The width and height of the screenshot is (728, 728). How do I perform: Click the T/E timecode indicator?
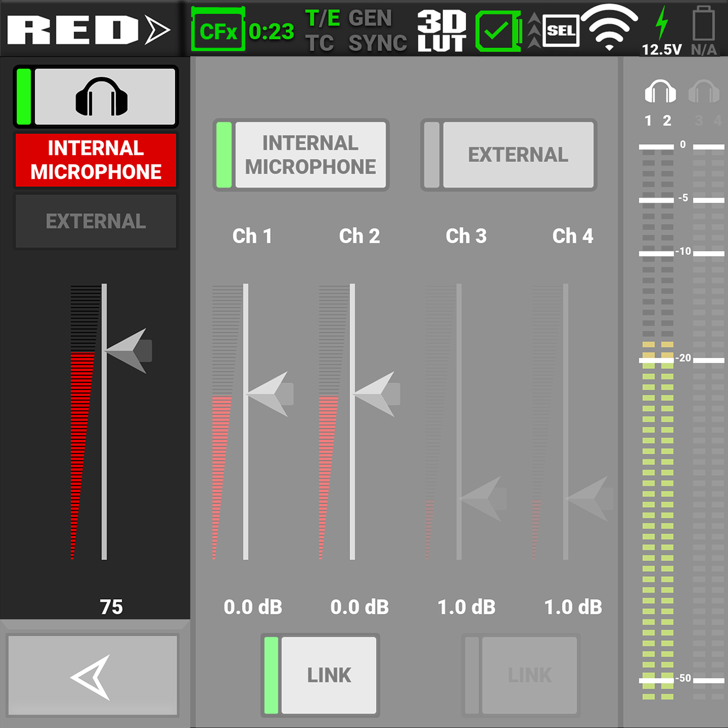(x=322, y=19)
